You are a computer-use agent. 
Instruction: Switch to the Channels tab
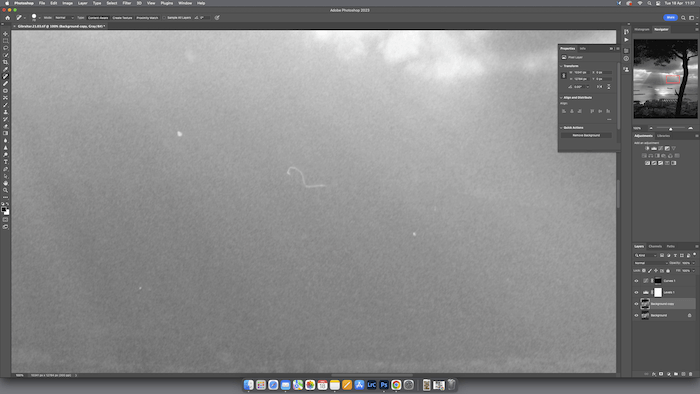pyautogui.click(x=655, y=246)
